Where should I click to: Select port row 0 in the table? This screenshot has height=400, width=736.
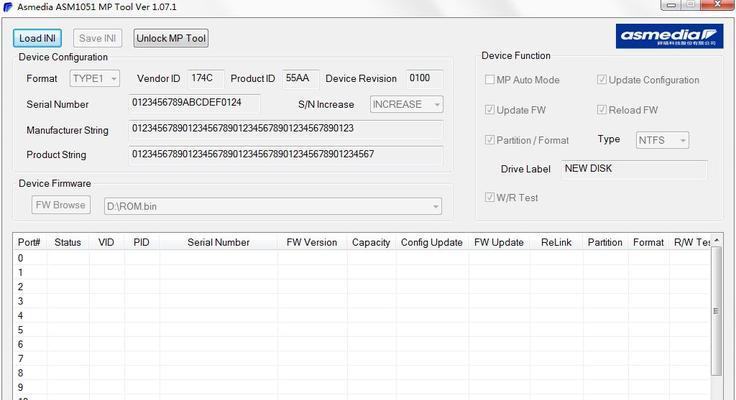click(361, 258)
